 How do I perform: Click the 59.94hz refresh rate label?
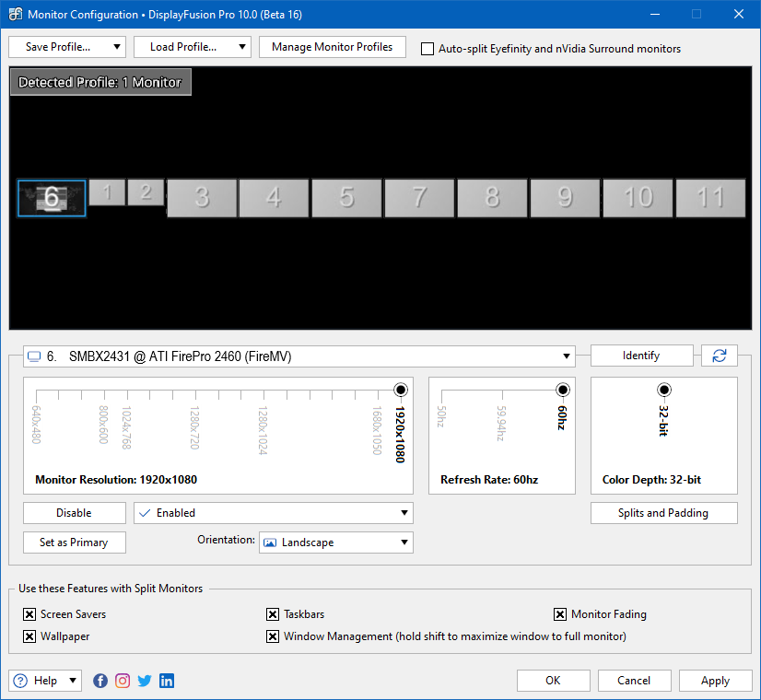501,424
